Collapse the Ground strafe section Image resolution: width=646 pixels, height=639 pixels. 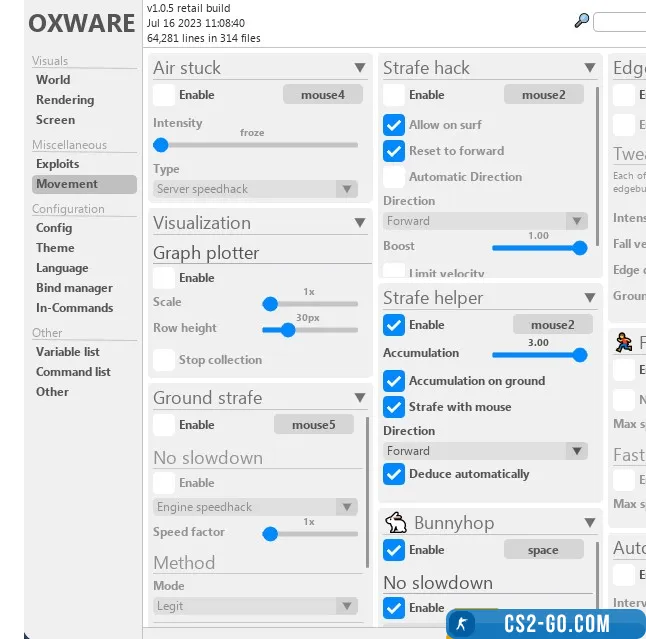[360, 398]
